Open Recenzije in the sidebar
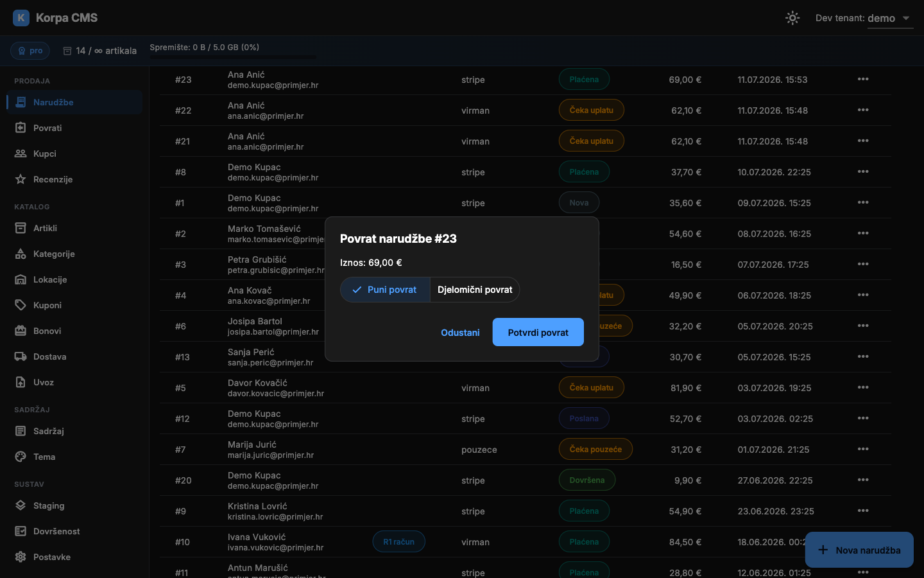 (x=74, y=179)
